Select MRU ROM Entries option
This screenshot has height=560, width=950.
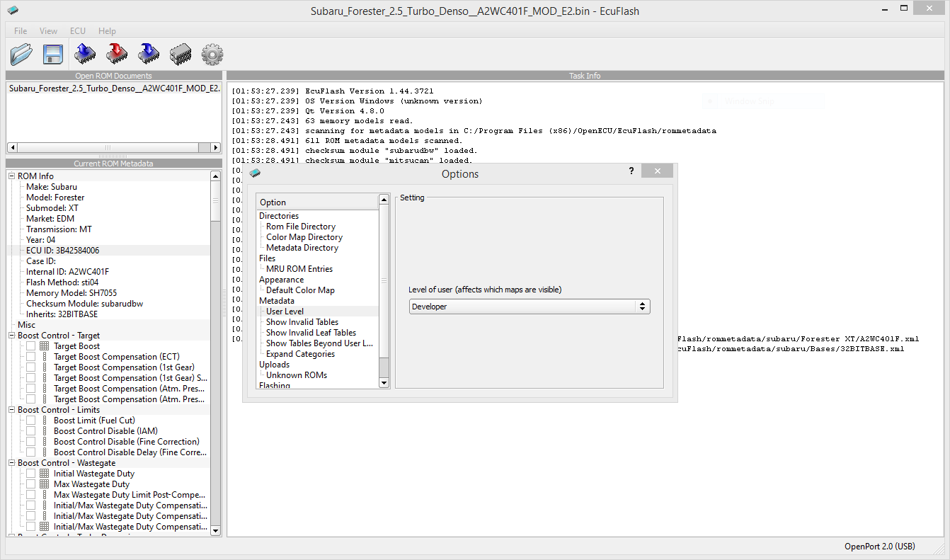pos(299,269)
